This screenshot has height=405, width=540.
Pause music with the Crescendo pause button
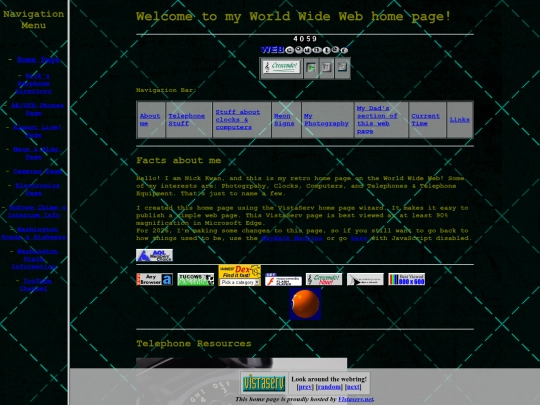point(326,68)
